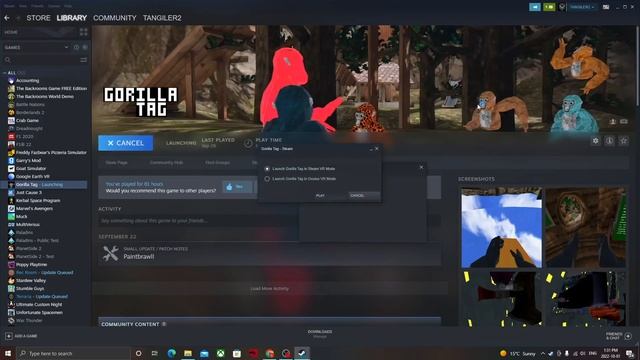The height and width of the screenshot is (360, 640).
Task: Open the sky and roof screenshot thumbnail
Action: [502, 228]
